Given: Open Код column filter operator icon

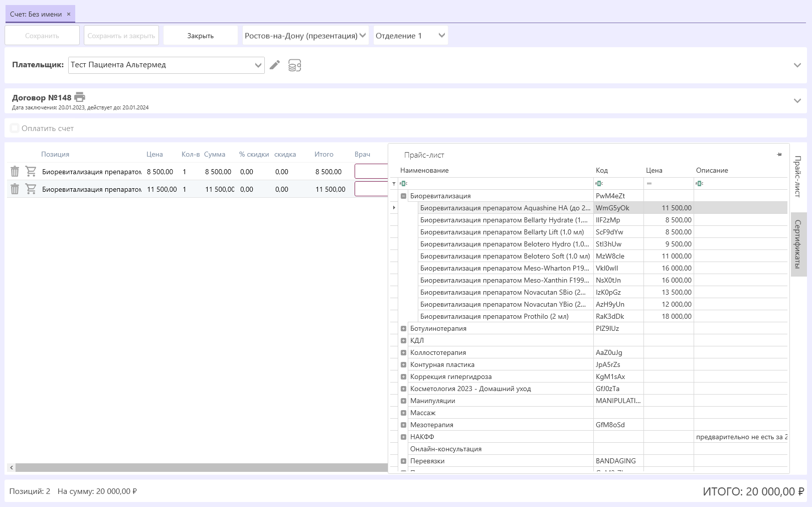Looking at the screenshot, I should [x=599, y=184].
